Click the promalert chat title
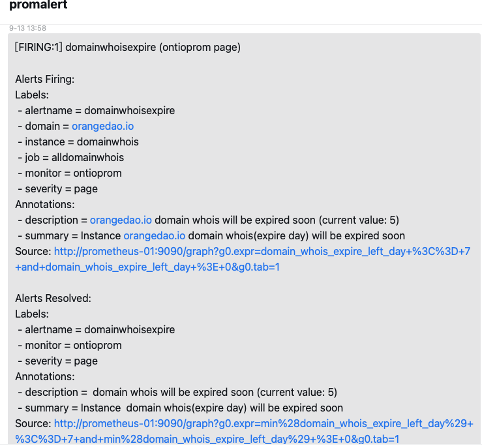The width and height of the screenshot is (482, 448). (x=38, y=6)
